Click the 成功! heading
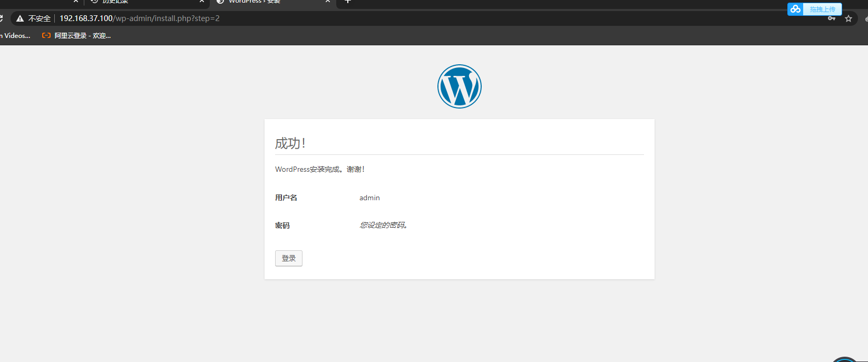Screen dimensions: 868x362 tap(290, 143)
